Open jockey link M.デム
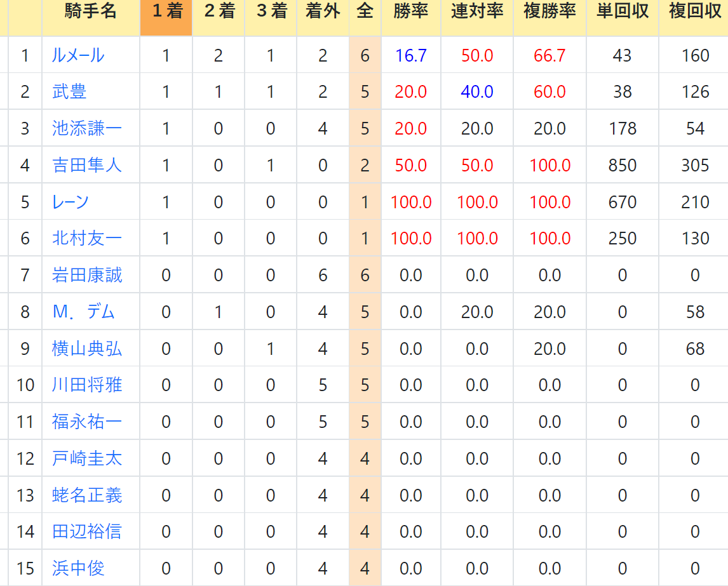The image size is (728, 586). point(84,312)
